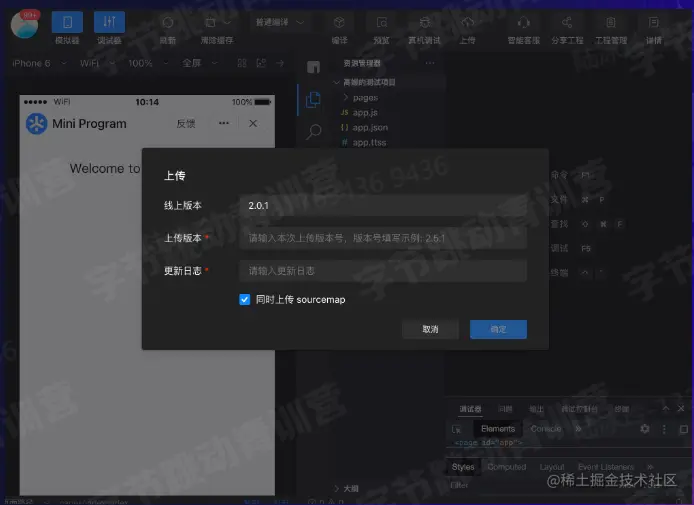694x505 pixels.
Task: Open the 工程管理 project management icon
Action: pos(611,22)
